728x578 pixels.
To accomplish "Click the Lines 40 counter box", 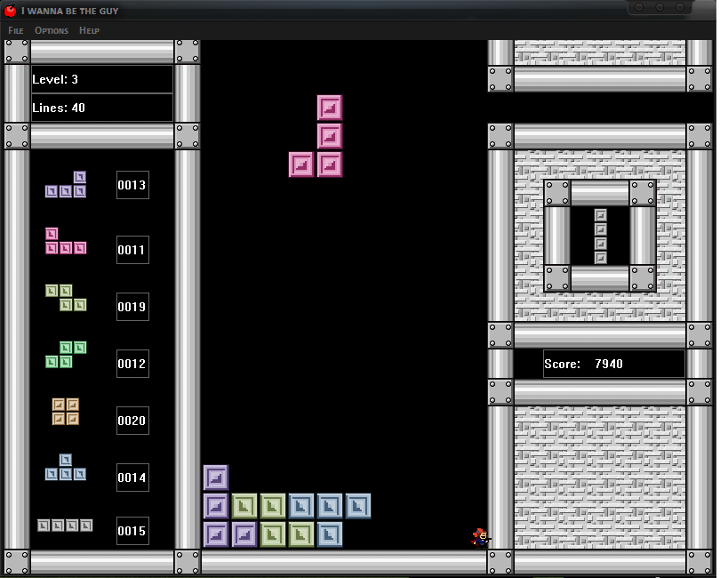I will click(101, 108).
